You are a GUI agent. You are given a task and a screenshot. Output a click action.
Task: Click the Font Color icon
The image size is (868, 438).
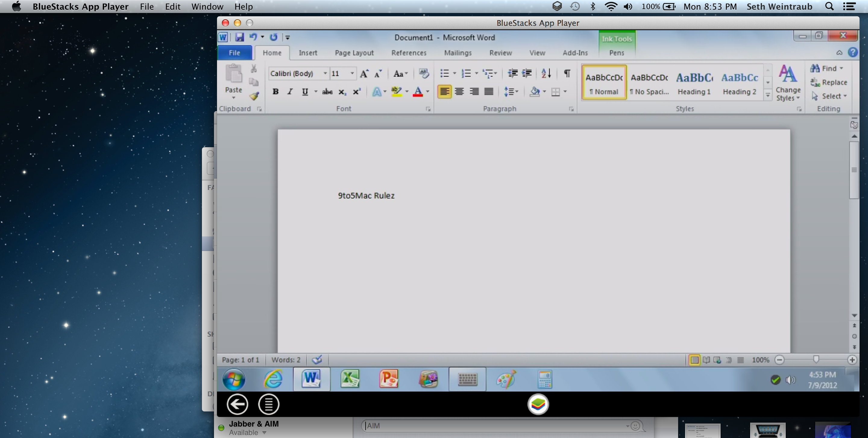418,92
